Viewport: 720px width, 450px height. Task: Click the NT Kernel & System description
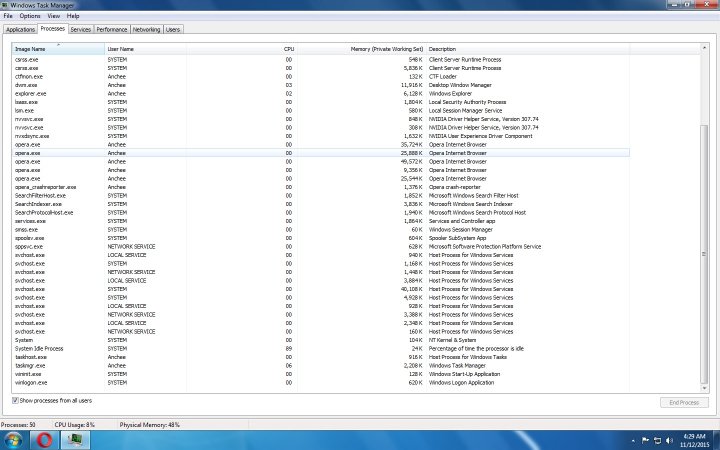452,340
